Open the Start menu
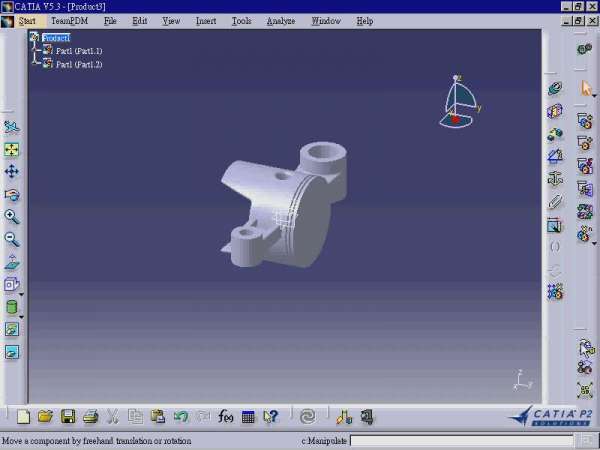The width and height of the screenshot is (600, 450). [x=27, y=21]
